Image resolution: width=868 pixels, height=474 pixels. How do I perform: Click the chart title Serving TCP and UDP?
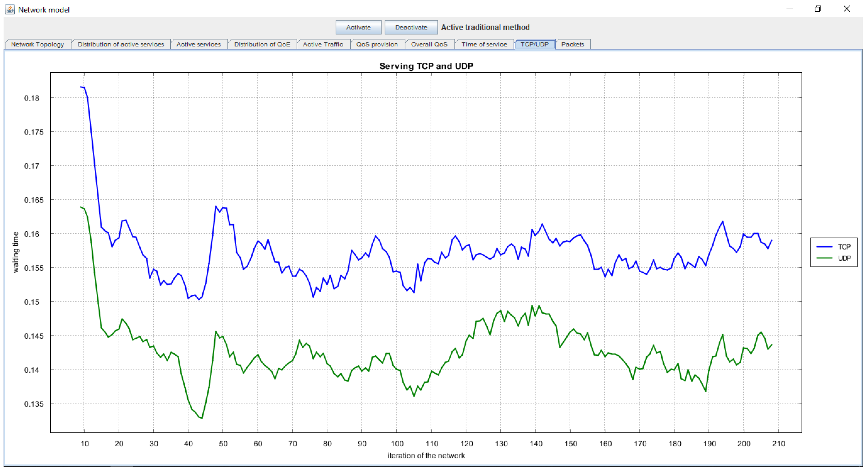pos(426,66)
